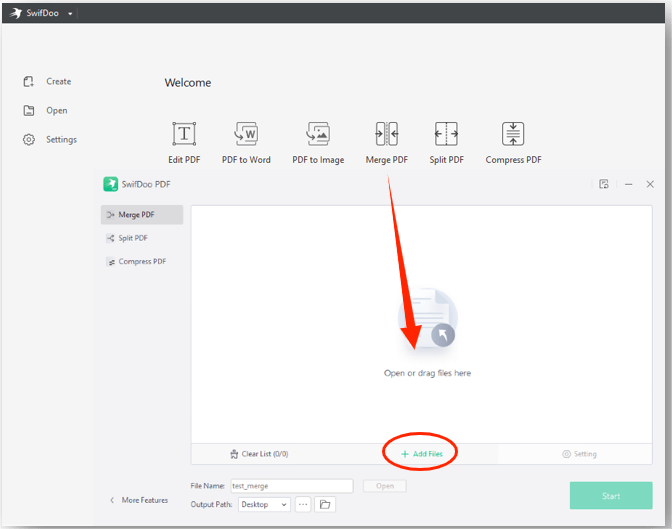This screenshot has width=672, height=529.
Task: Expand the Output Path Desktop dropdown
Action: click(x=264, y=505)
